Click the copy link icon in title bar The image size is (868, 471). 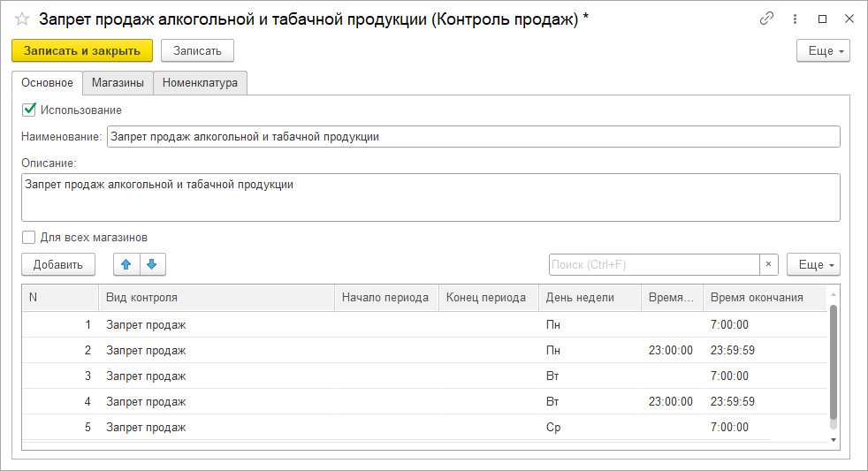[766, 19]
